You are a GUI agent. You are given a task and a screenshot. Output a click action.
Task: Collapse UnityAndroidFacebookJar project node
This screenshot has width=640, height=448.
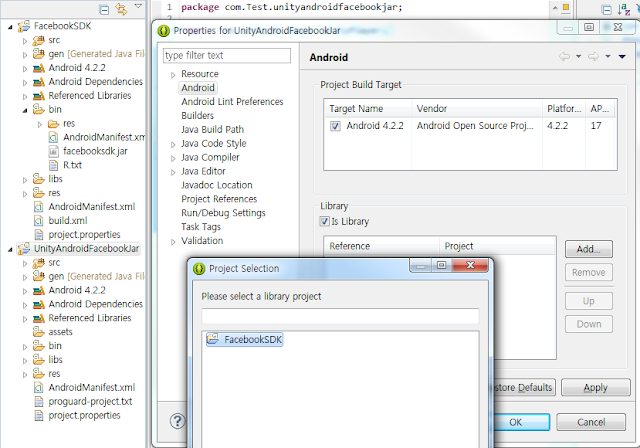10,250
